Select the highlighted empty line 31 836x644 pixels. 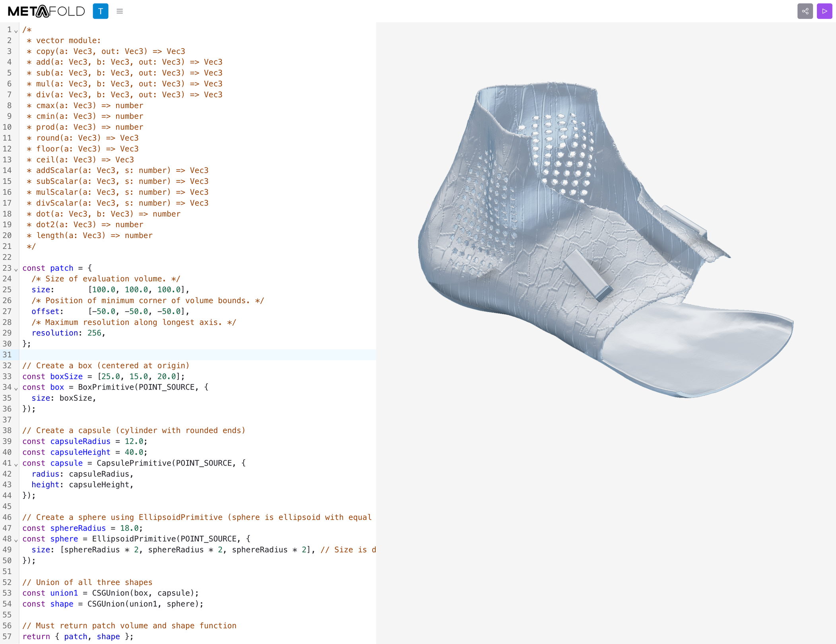click(159, 355)
